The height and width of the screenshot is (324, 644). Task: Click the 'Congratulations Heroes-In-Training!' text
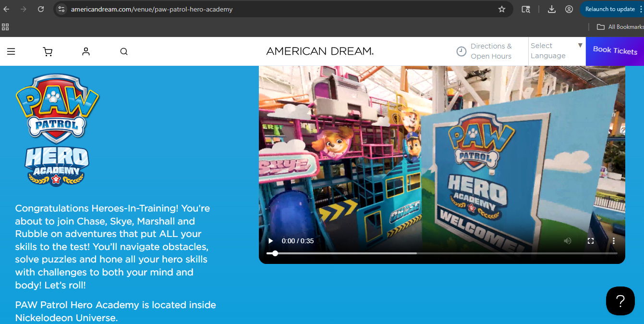[97, 209]
